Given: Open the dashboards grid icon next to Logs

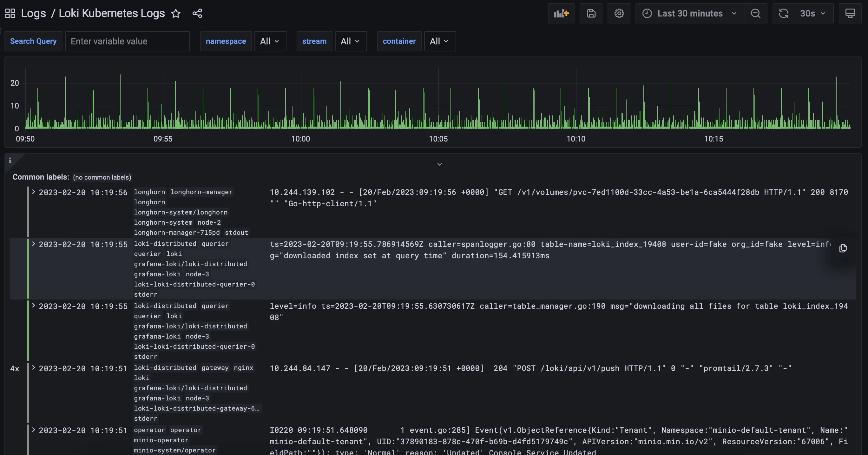Looking at the screenshot, I should [x=10, y=13].
